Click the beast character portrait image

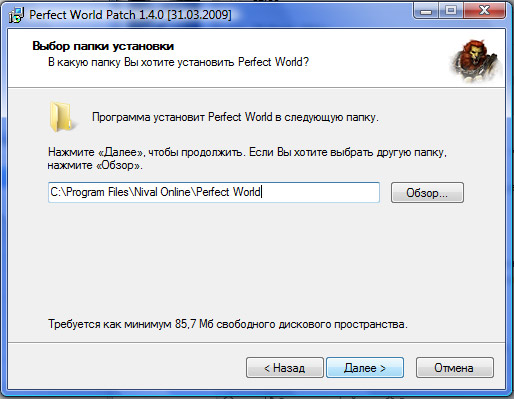476,61
